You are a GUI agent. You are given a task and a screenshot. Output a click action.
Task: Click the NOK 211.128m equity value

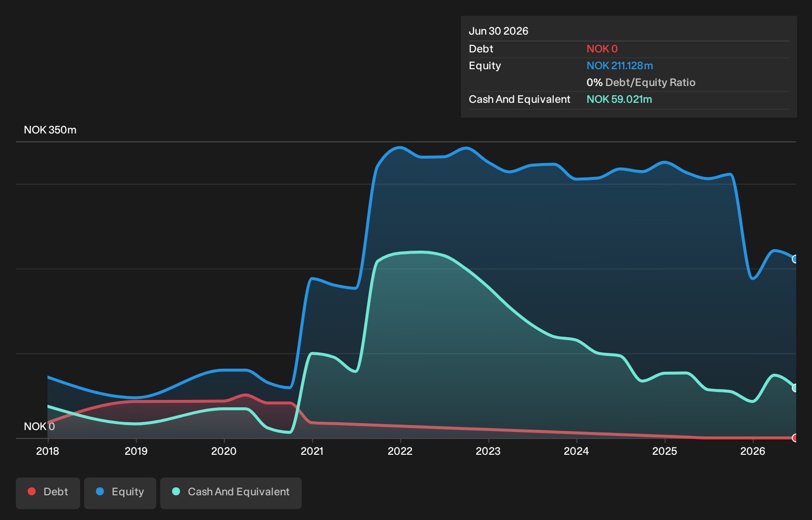click(x=620, y=66)
